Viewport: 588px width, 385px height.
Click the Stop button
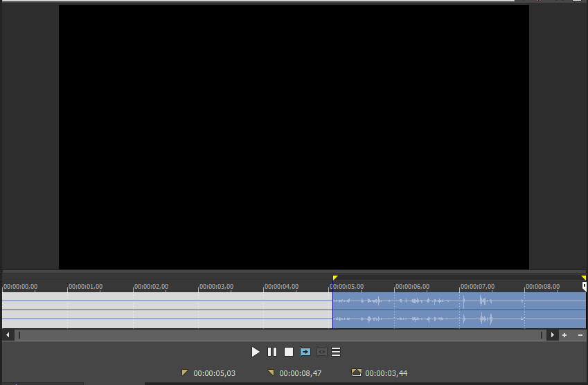click(289, 352)
